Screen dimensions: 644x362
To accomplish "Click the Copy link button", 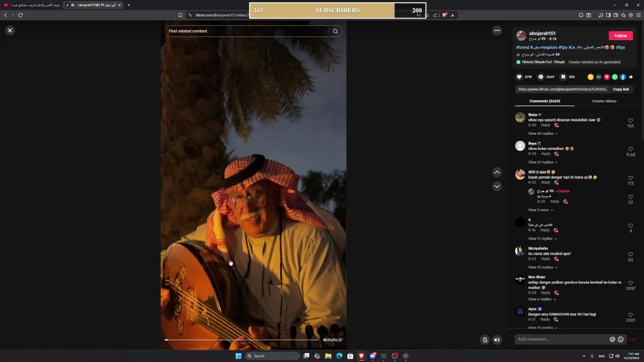I will point(621,89).
